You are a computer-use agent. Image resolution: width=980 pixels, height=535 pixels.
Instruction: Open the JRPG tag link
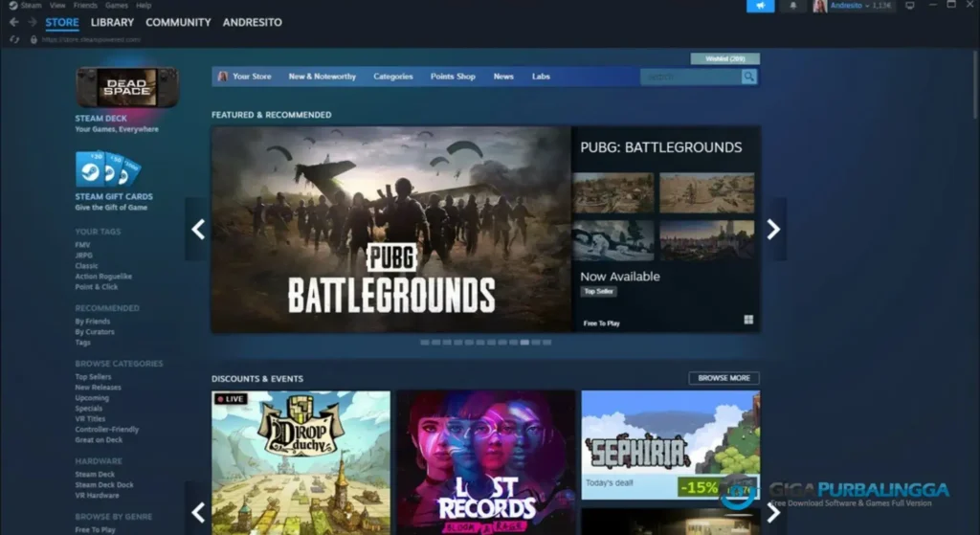(x=84, y=255)
